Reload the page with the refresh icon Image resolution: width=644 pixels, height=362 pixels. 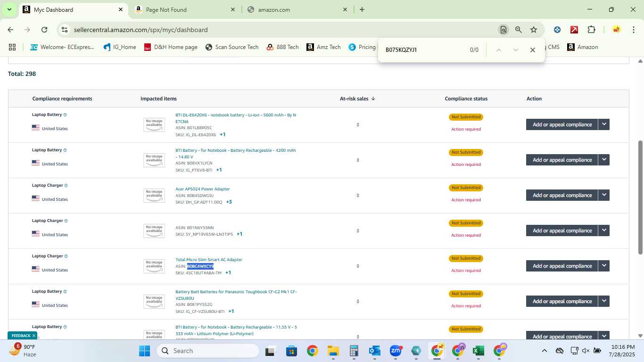tap(44, 30)
